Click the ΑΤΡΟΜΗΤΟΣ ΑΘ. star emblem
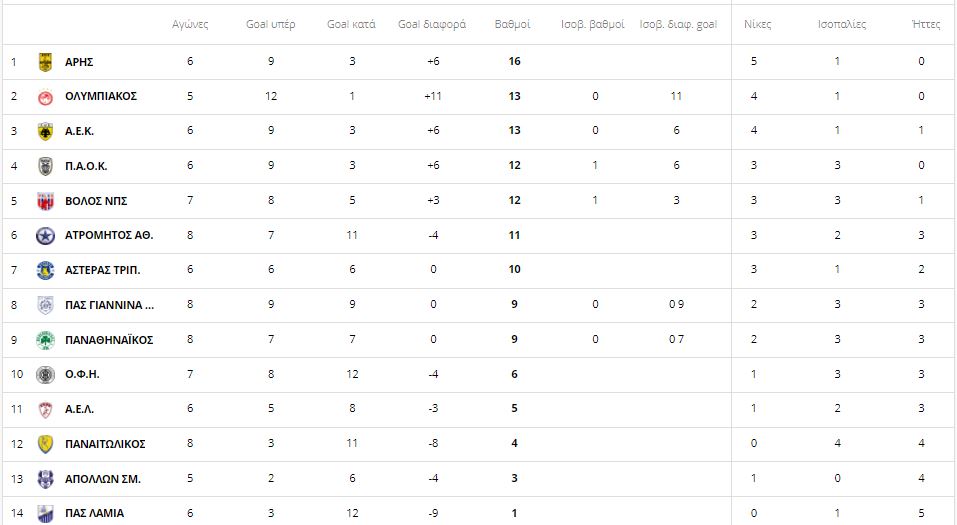 click(x=45, y=236)
